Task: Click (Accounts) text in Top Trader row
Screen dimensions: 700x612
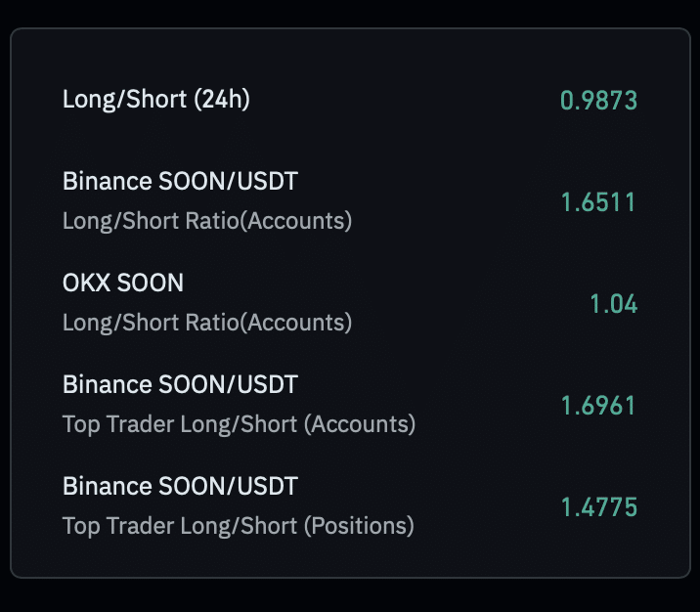Action: coord(360,424)
